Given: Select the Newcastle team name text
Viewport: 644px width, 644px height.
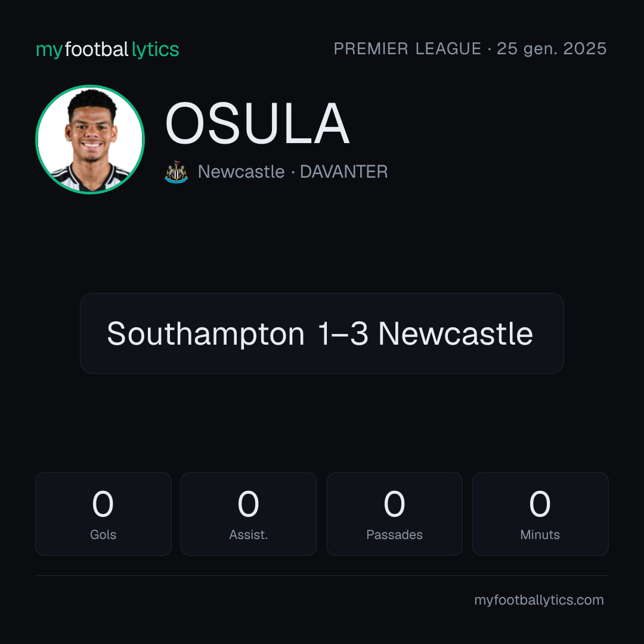Looking at the screenshot, I should tap(241, 172).
